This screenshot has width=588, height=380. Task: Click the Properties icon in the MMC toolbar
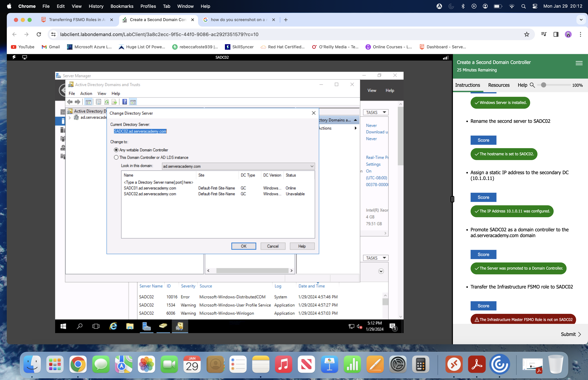(99, 102)
